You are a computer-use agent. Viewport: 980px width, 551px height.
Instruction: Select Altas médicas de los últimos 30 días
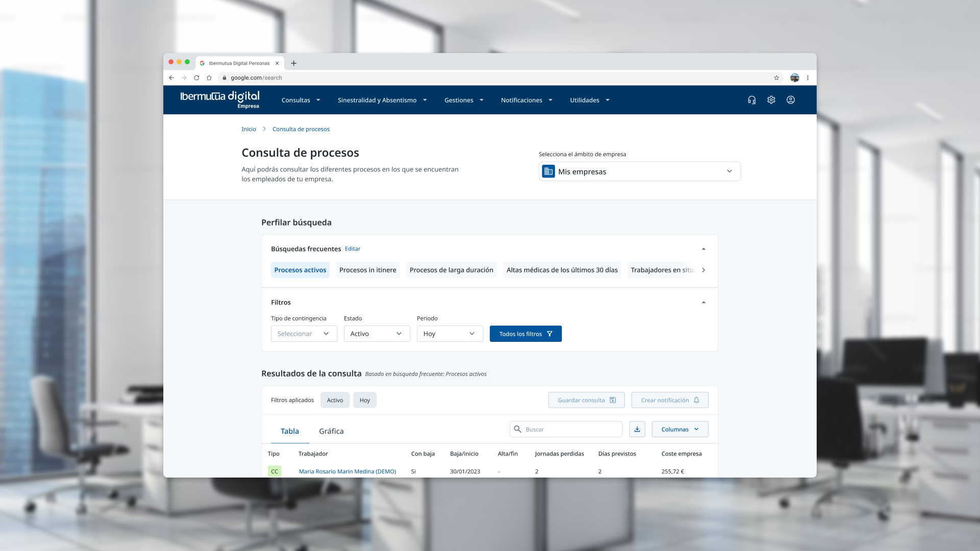click(x=562, y=270)
